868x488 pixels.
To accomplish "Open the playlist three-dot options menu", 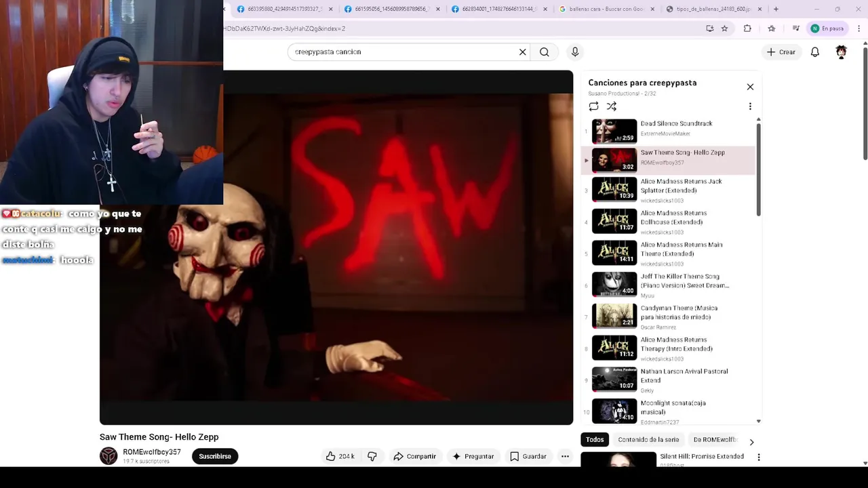I will 750,106.
